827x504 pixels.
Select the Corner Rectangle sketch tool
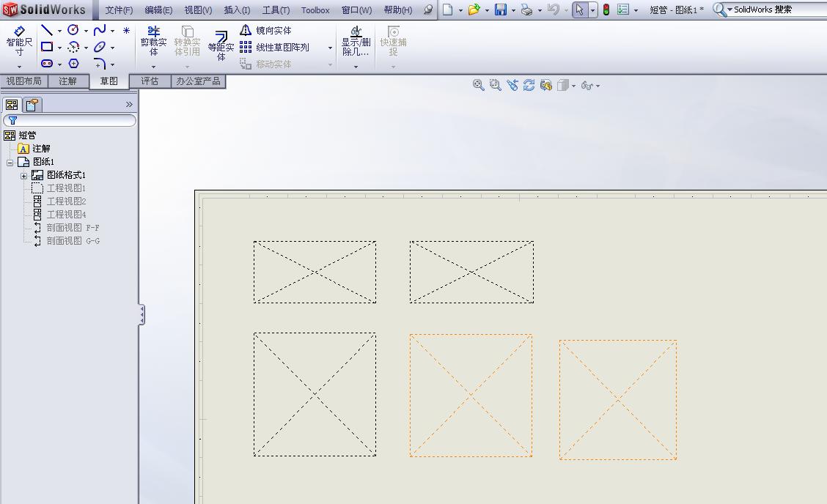pyautogui.click(x=47, y=47)
